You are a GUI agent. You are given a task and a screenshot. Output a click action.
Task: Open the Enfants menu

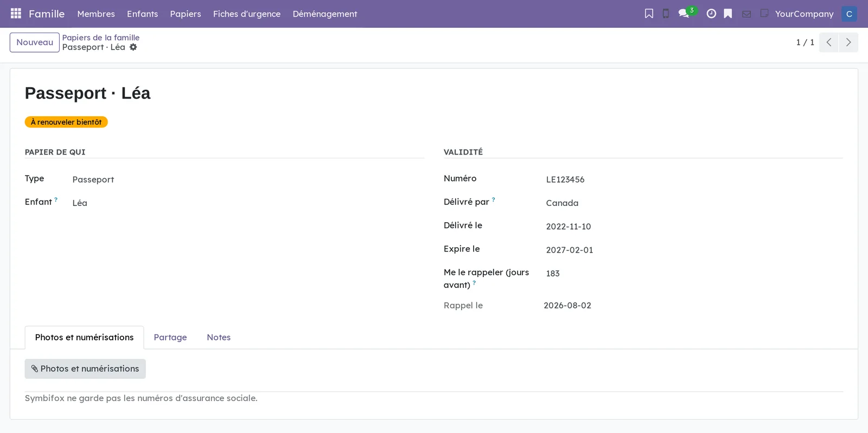(x=143, y=14)
